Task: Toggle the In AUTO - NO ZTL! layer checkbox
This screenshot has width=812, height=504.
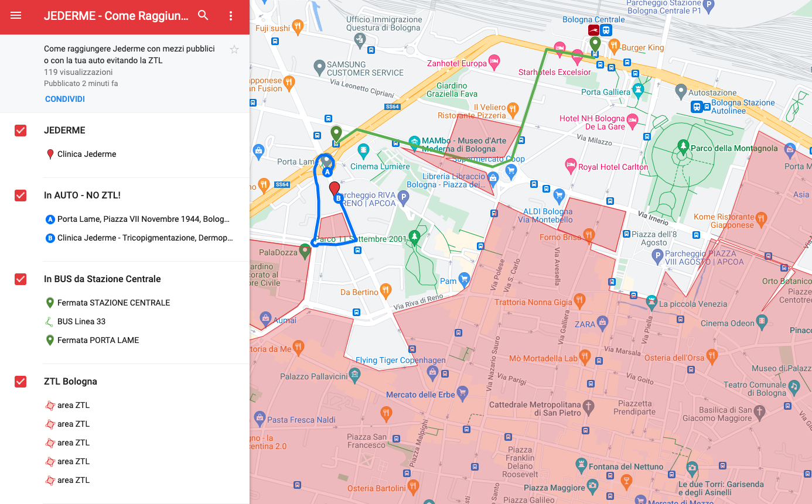Action: tap(21, 196)
